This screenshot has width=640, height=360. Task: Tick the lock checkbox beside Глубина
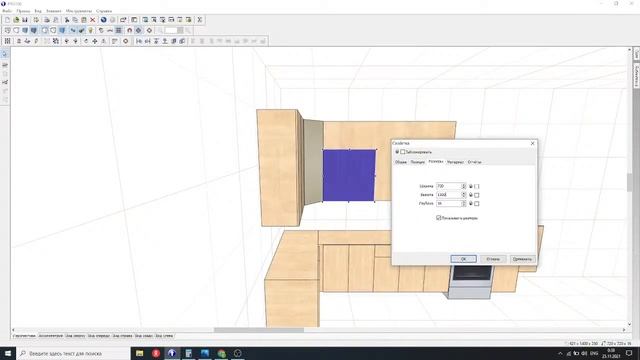[477, 204]
